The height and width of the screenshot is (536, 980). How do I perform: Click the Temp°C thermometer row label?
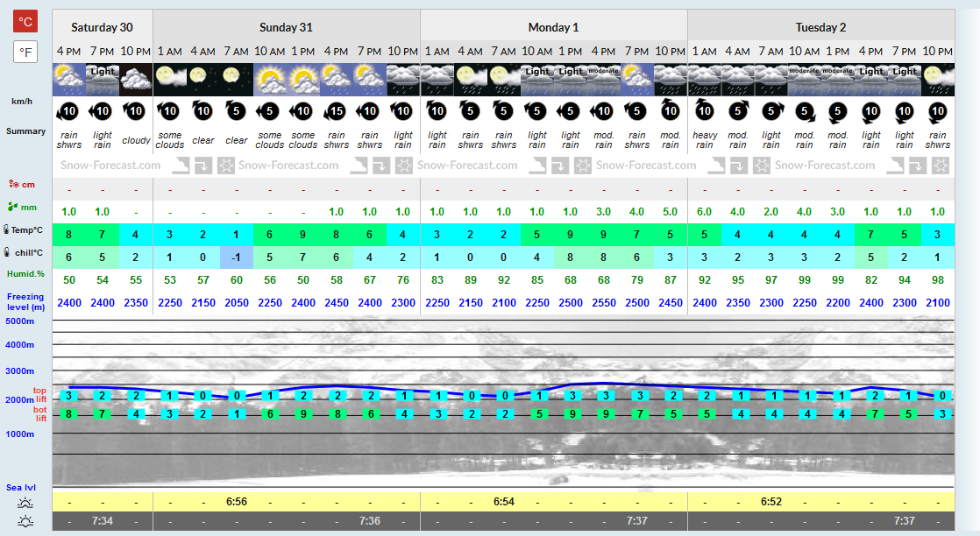pyautogui.click(x=23, y=229)
